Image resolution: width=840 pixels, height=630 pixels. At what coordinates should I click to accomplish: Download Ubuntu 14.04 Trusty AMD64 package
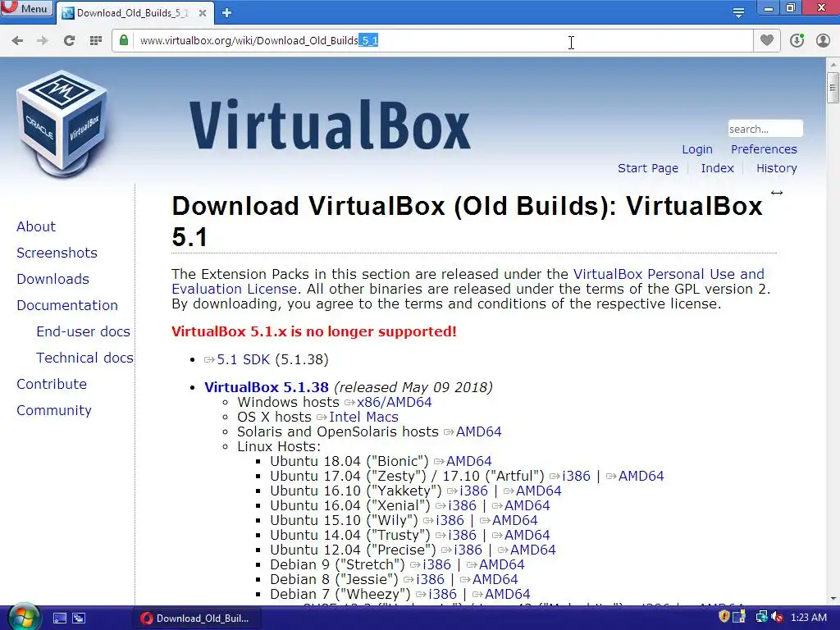[527, 535]
